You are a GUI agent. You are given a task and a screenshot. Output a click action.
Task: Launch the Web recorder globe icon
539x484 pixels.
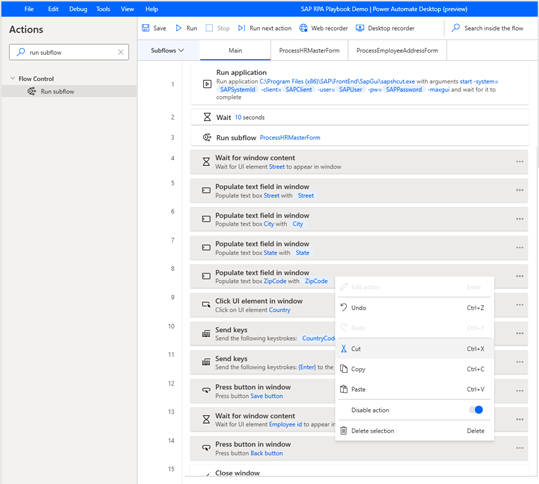click(303, 28)
